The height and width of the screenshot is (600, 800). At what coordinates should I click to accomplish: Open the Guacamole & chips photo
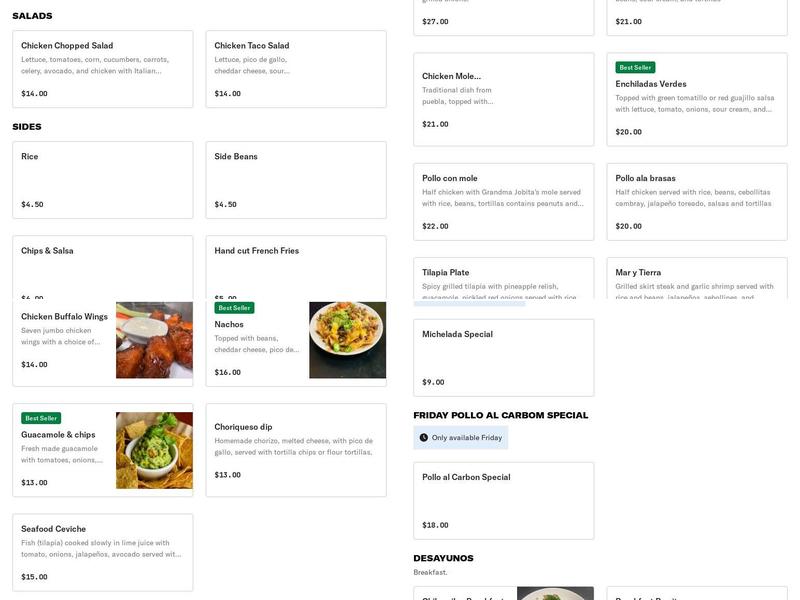pyautogui.click(x=154, y=450)
